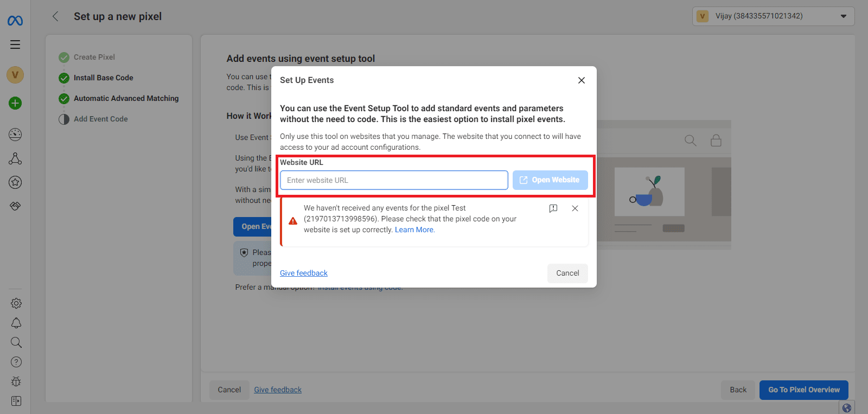The width and height of the screenshot is (868, 414).
Task: Open the notifications bell icon
Action: pyautogui.click(x=16, y=323)
